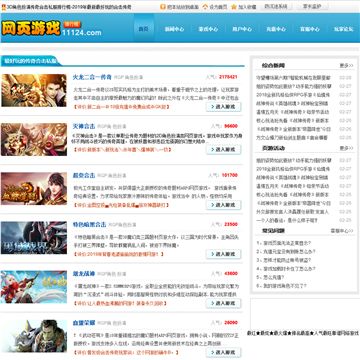360x360 pixels.
Task: Open the 客服中心 navigation tab
Action: click(x=310, y=29)
